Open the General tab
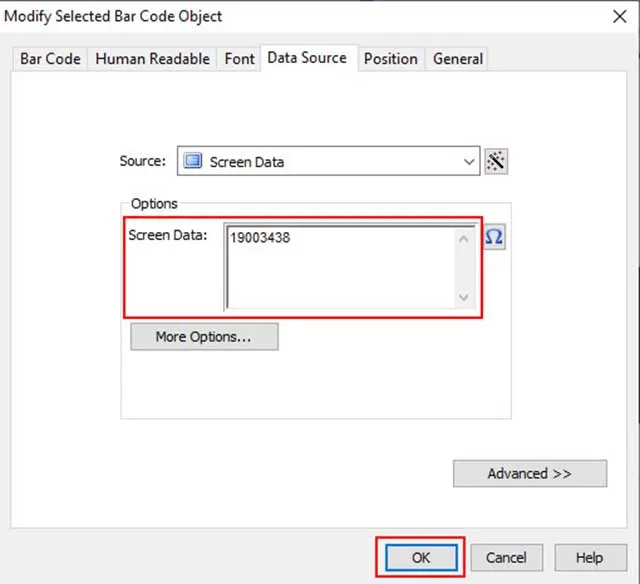 click(x=458, y=59)
